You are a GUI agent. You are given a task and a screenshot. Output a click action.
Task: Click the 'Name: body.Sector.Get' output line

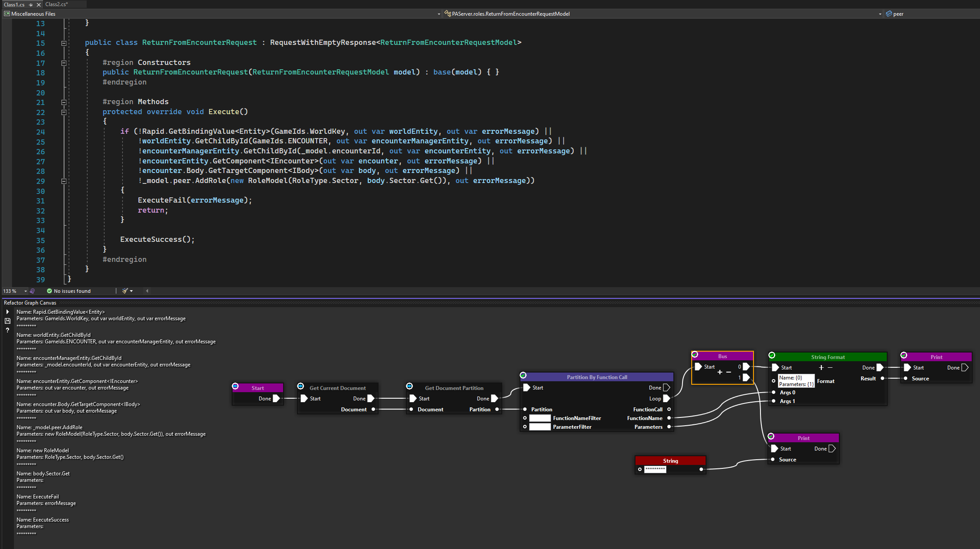(43, 474)
